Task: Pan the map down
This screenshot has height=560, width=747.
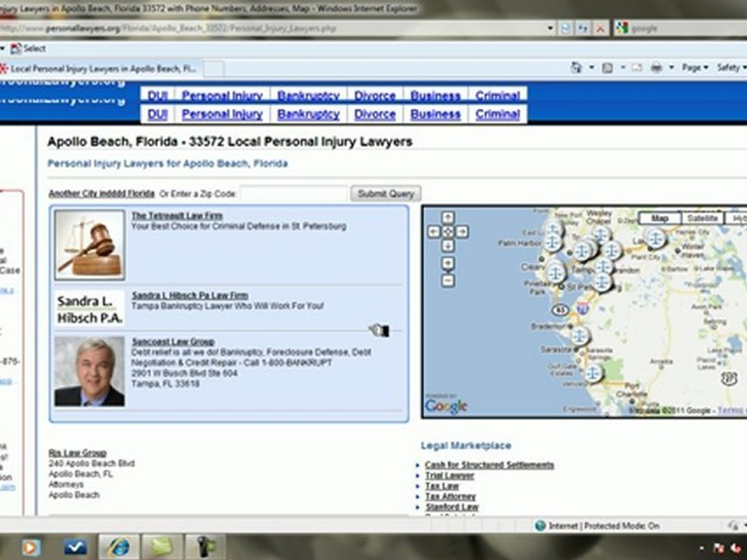Action: 448,246
